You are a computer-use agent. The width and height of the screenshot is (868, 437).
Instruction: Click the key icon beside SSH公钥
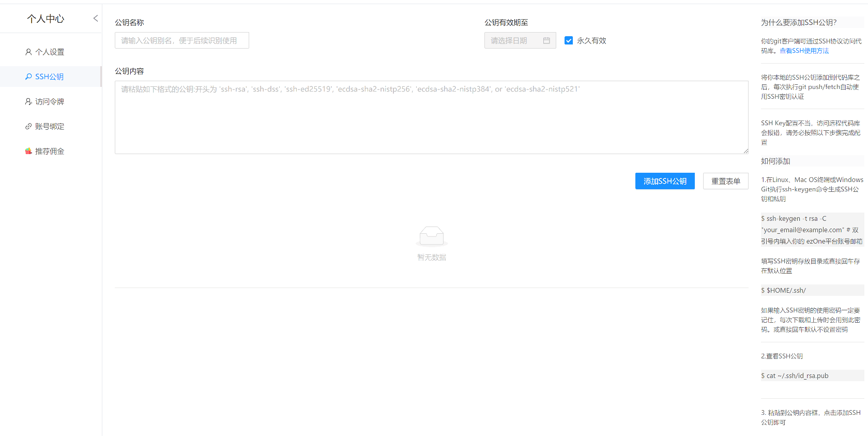coord(28,77)
